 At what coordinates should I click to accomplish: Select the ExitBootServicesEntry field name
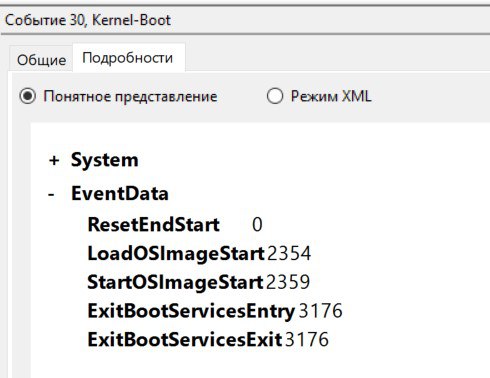coord(191,311)
